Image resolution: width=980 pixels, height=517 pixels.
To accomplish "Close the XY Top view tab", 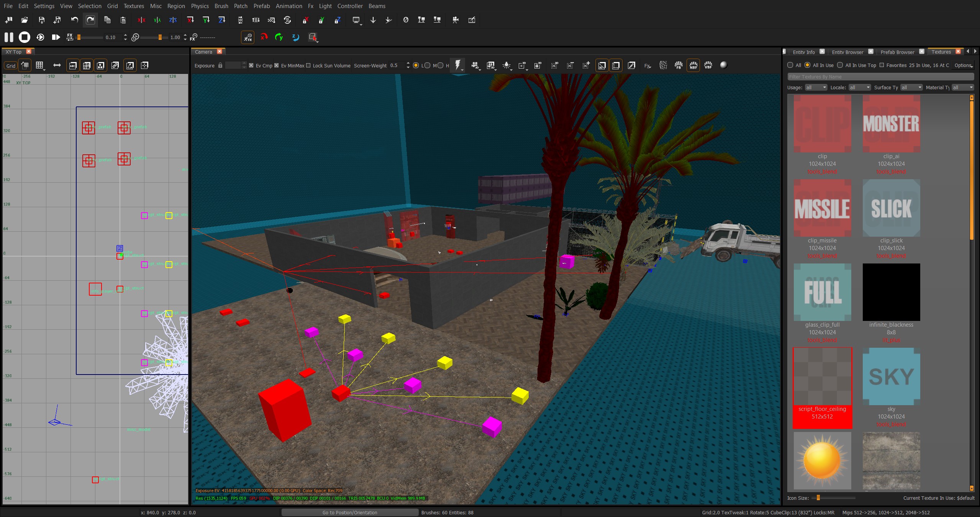I will pos(28,51).
